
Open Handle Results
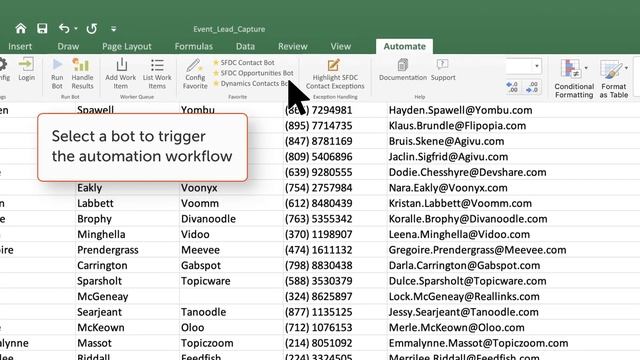click(x=82, y=74)
